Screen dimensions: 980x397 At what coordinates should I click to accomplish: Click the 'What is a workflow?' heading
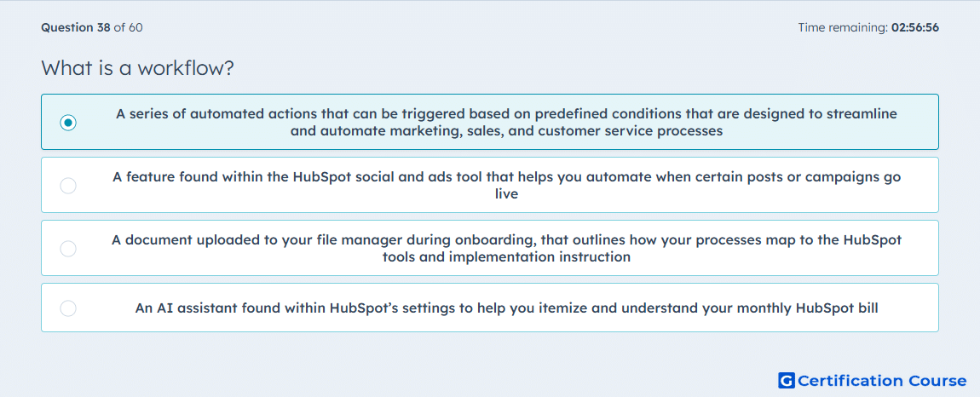click(137, 67)
